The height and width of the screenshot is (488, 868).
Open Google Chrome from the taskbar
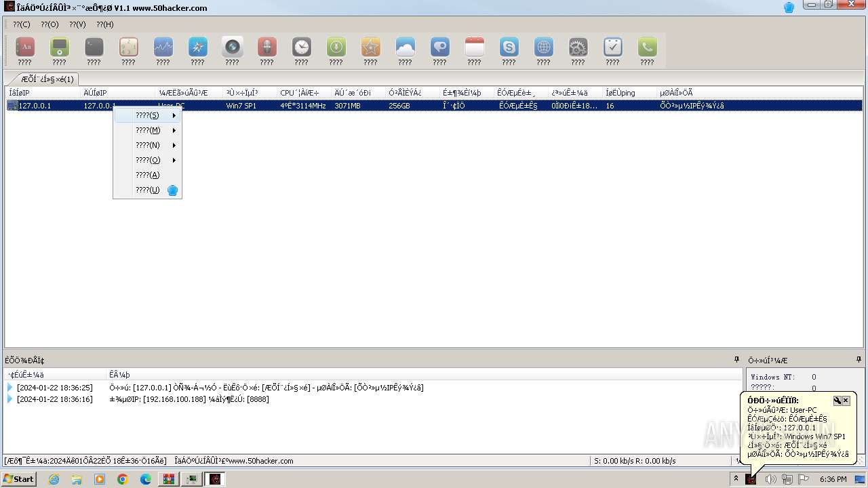click(x=123, y=479)
